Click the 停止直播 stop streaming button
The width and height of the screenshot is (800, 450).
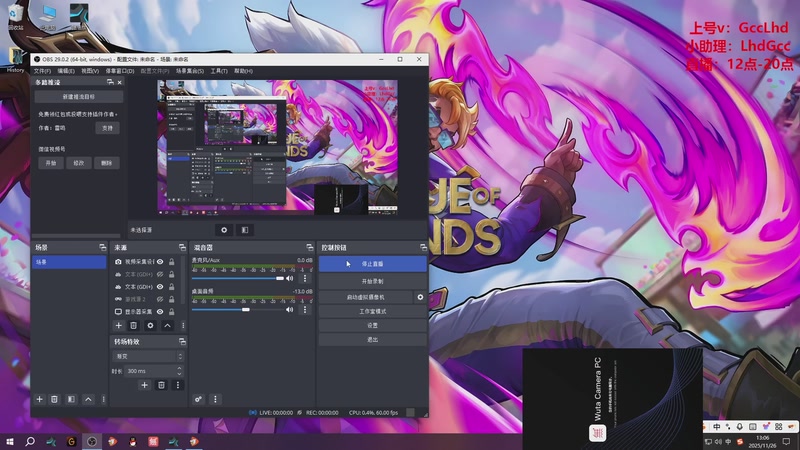(372, 264)
